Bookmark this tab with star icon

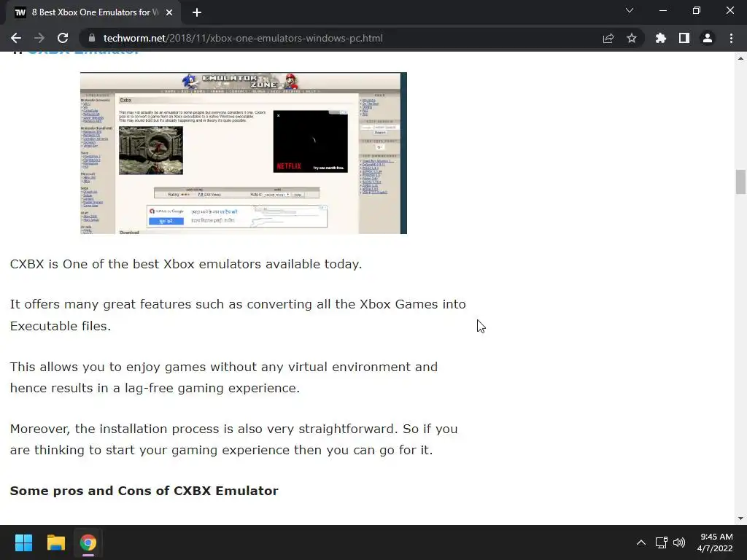(x=632, y=38)
